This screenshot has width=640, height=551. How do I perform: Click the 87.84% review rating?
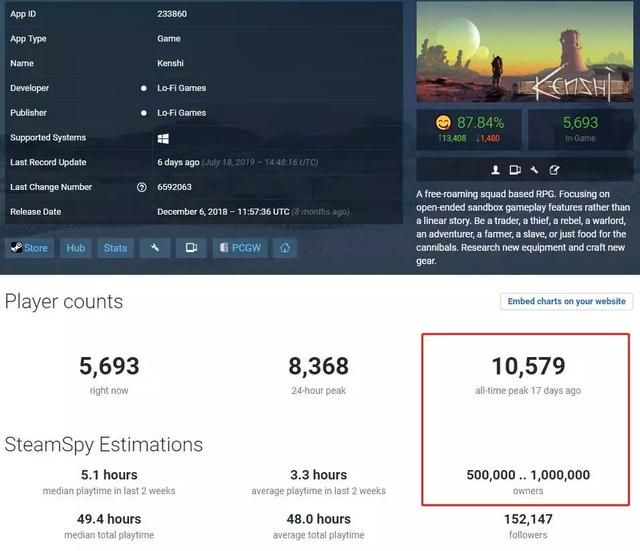click(480, 122)
